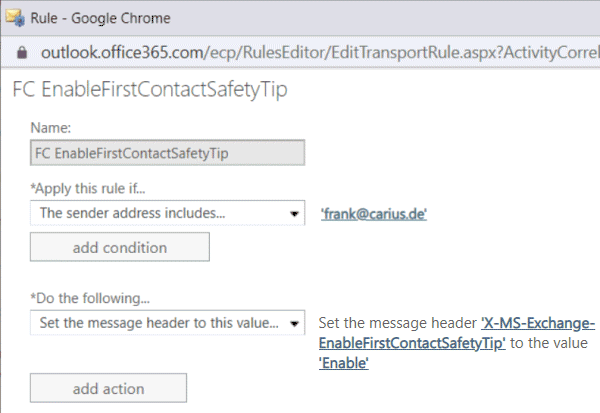Click the FC EnableFirstContactSafetyTip page heading

coord(150,90)
